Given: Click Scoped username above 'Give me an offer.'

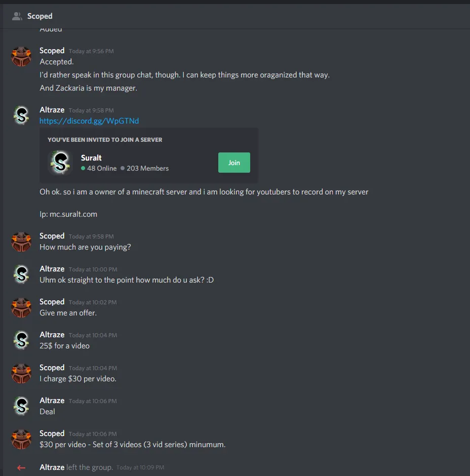Looking at the screenshot, I should (52, 302).
